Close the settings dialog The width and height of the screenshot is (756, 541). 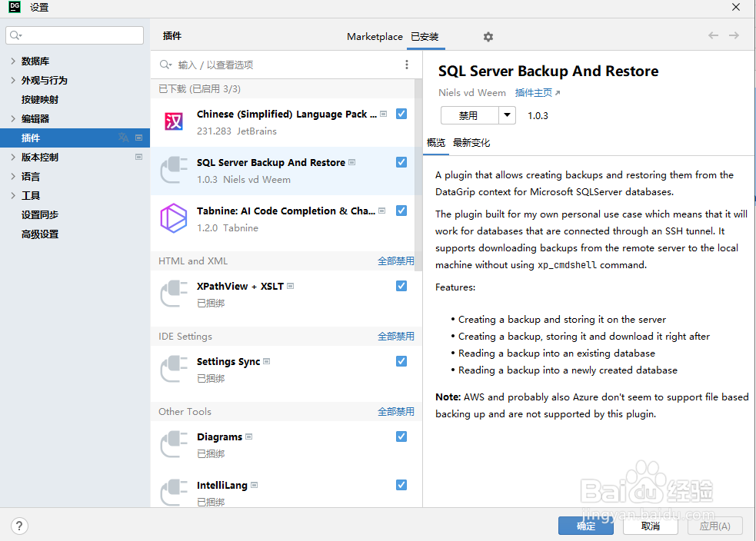pyautogui.click(x=736, y=7)
